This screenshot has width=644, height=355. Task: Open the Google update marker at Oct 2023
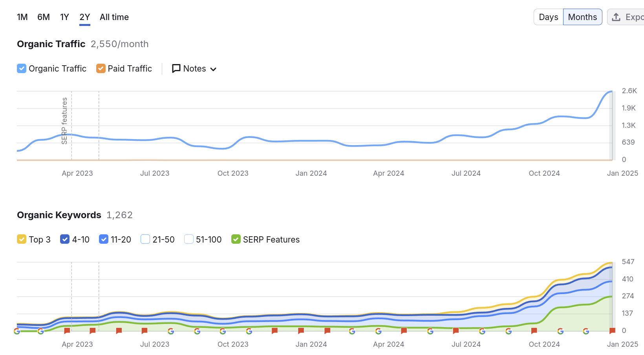(223, 331)
